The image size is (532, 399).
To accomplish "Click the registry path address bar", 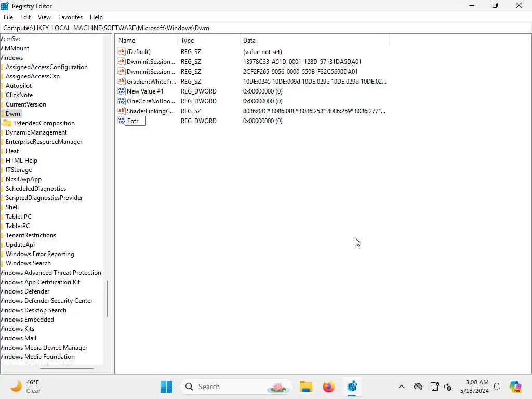I will pyautogui.click(x=266, y=28).
